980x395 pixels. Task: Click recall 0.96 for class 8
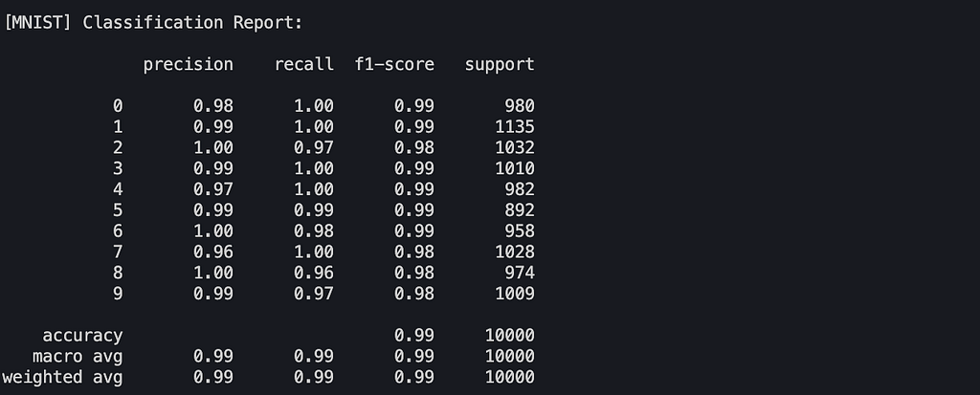[x=314, y=273]
